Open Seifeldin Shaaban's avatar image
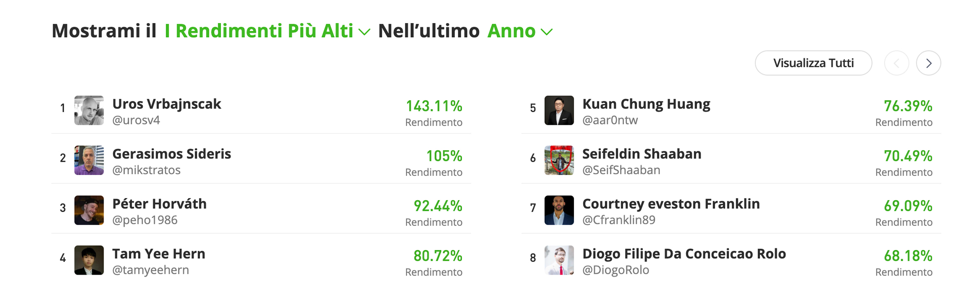The width and height of the screenshot is (980, 308). click(x=559, y=160)
